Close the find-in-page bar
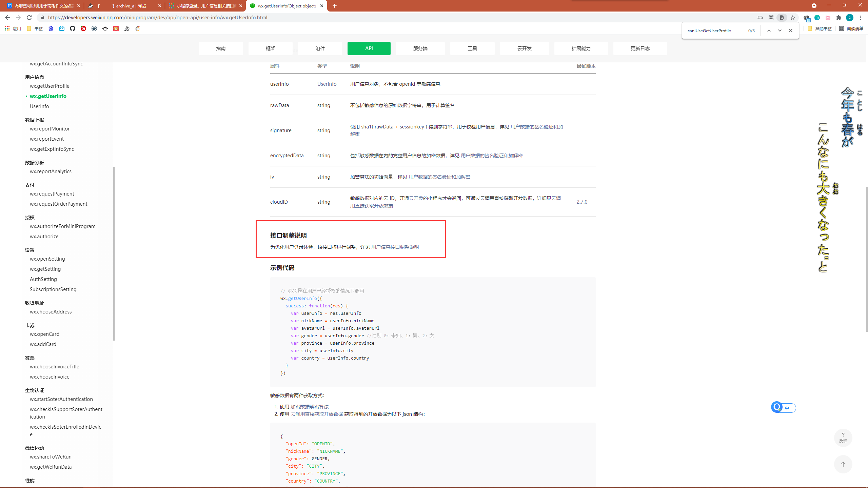The image size is (868, 488). (x=791, y=30)
